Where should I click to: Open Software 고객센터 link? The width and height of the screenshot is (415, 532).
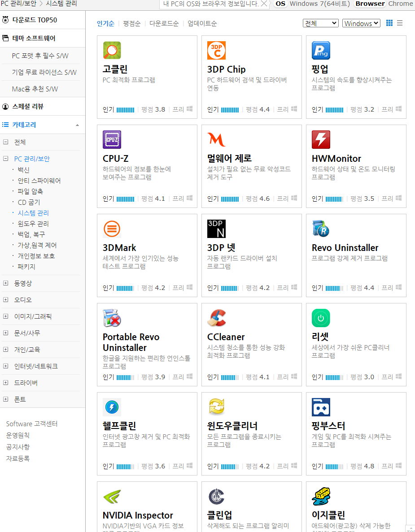pos(32,424)
